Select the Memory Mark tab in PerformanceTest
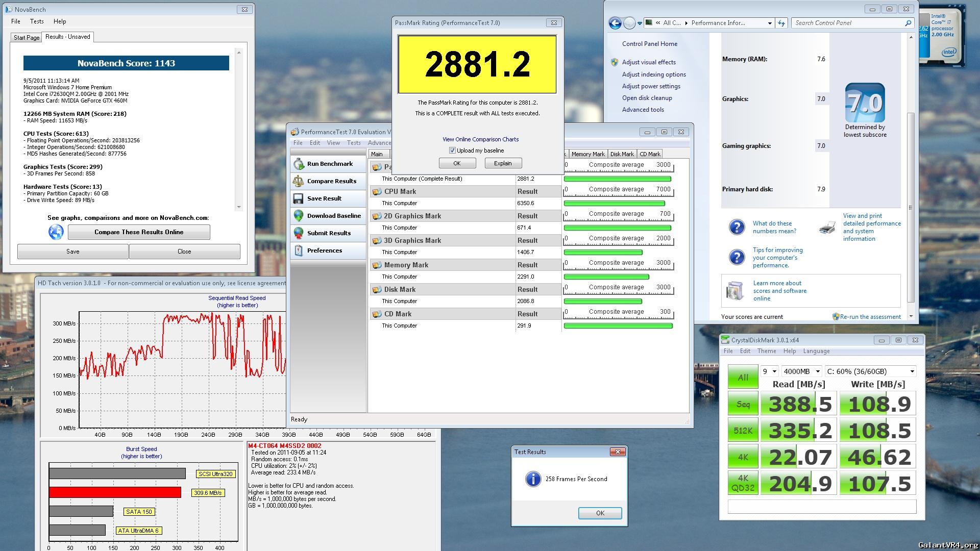 click(x=587, y=154)
